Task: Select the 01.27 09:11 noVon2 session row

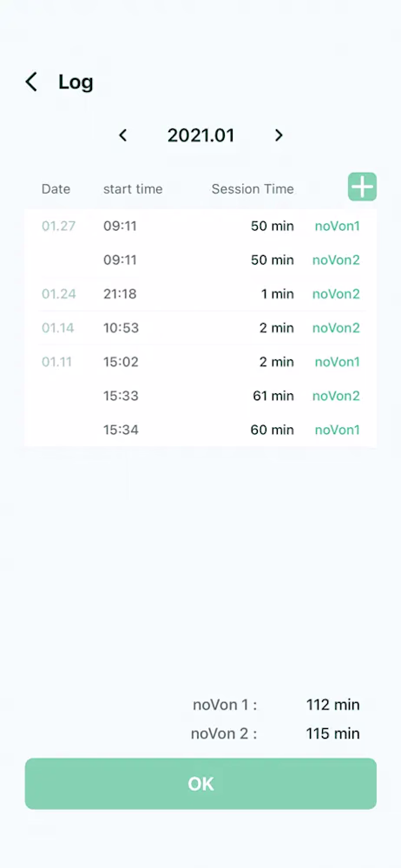Action: [x=200, y=260]
